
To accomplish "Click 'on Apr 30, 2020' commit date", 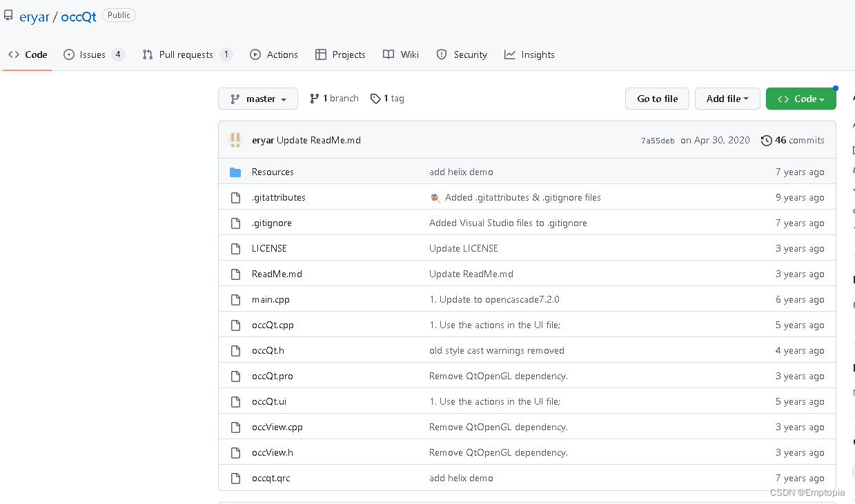I will click(x=715, y=140).
